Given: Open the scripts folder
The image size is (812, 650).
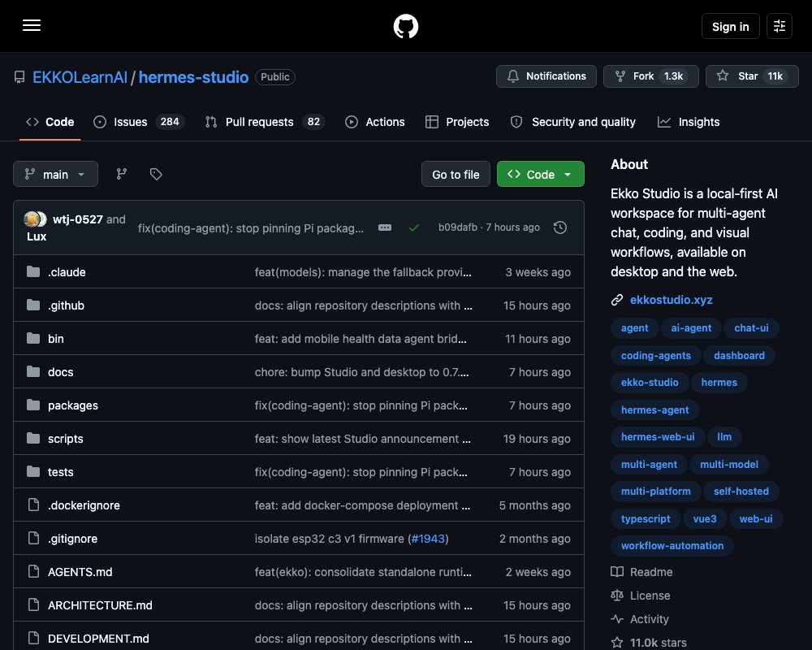Looking at the screenshot, I should pos(66,439).
